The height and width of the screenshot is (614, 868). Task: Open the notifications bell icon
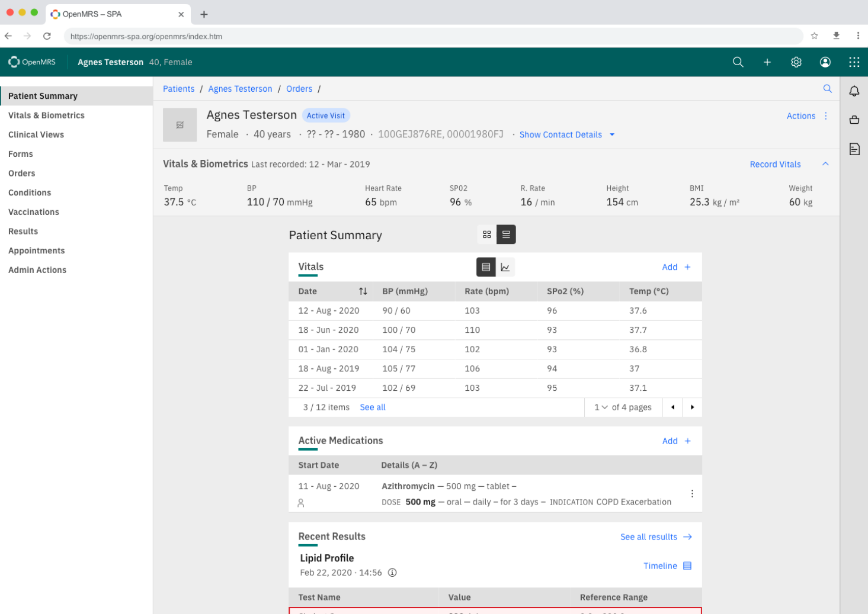tap(854, 91)
